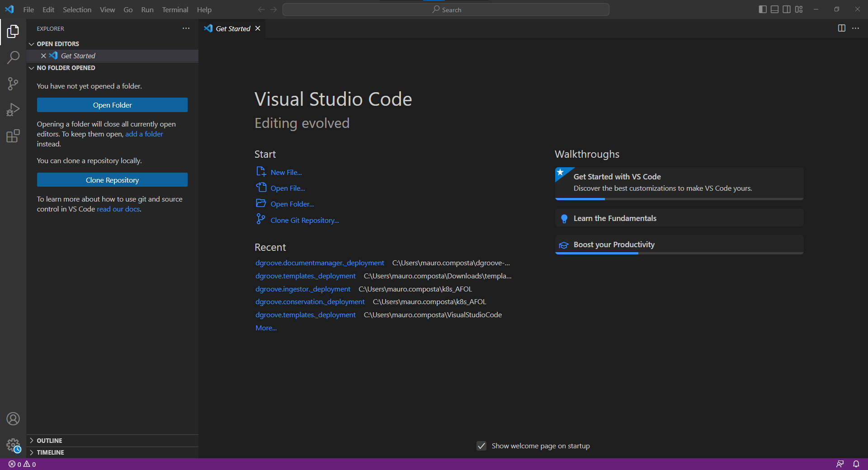Toggle Secondary Side Bar layout icon
868x470 pixels.
[787, 9]
